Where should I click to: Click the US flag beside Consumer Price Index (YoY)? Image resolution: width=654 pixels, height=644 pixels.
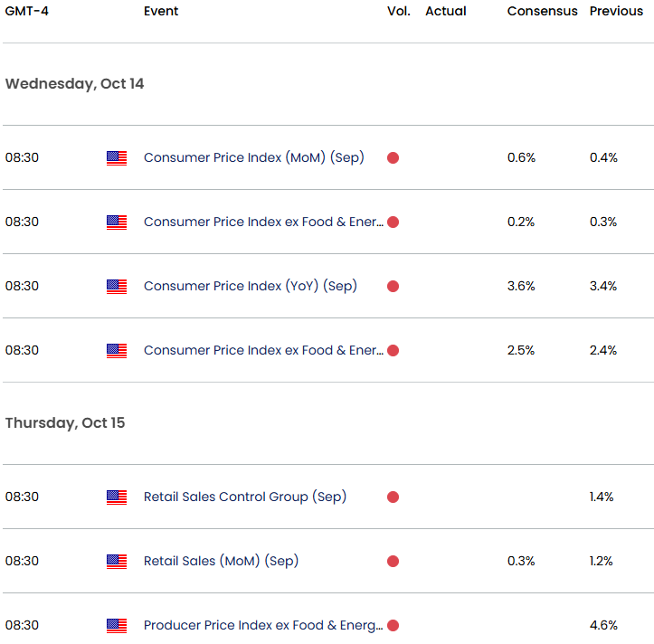pyautogui.click(x=117, y=287)
